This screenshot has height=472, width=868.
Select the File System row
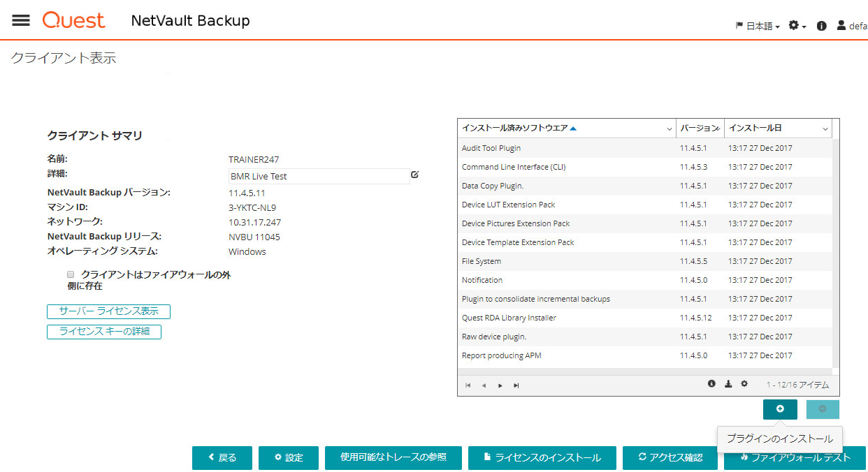[x=644, y=261]
